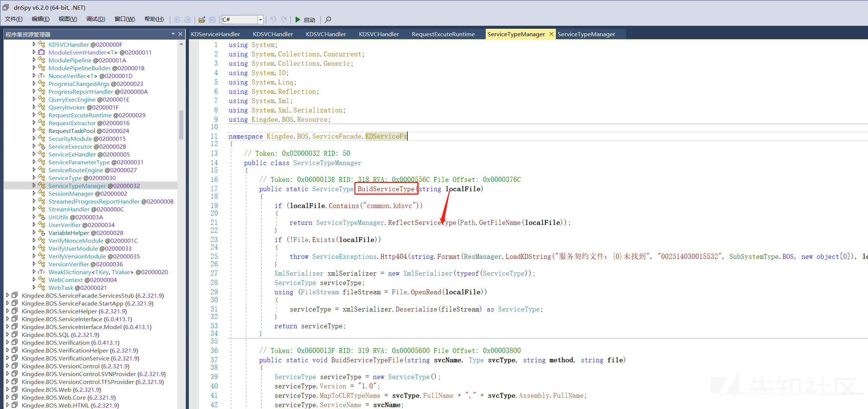Start debugging with the green play button
Viewport: 868px width, 409px height.
298,19
